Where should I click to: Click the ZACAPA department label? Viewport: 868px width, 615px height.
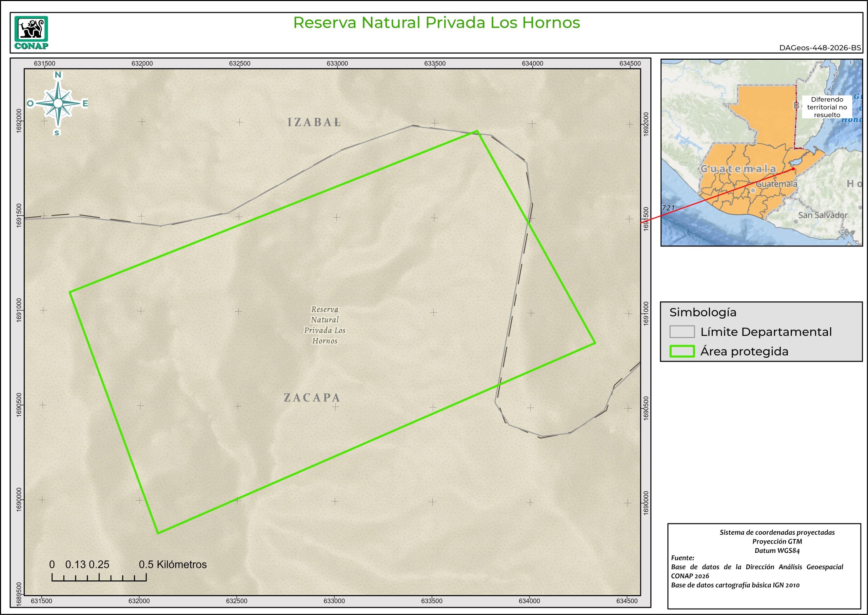click(x=312, y=398)
